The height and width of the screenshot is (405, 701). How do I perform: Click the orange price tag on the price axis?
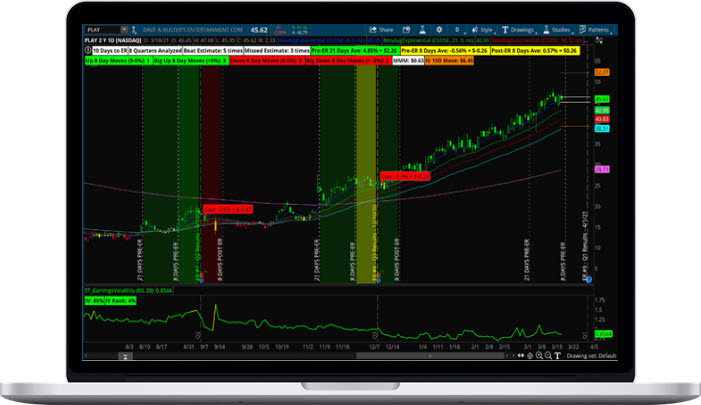pyautogui.click(x=601, y=73)
